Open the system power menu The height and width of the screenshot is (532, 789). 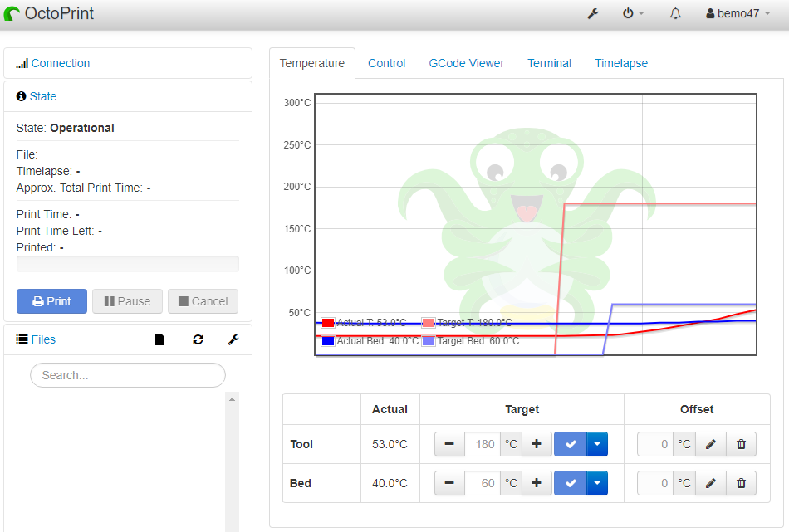point(633,13)
